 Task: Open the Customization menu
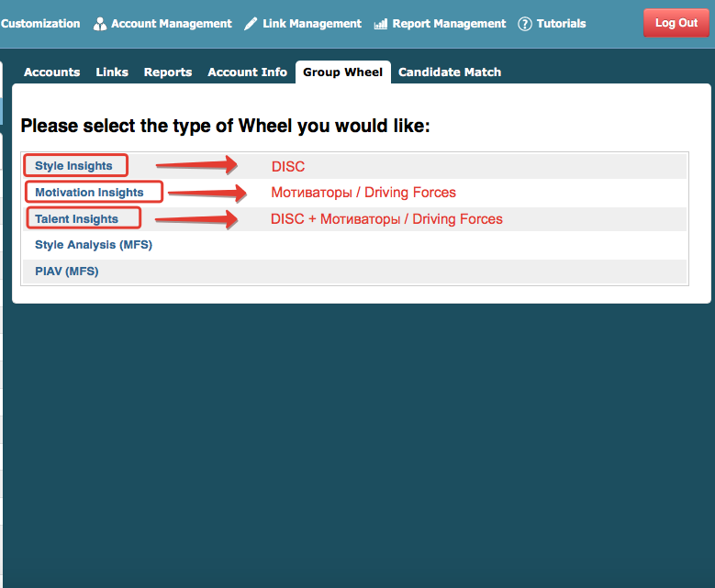tap(40, 24)
